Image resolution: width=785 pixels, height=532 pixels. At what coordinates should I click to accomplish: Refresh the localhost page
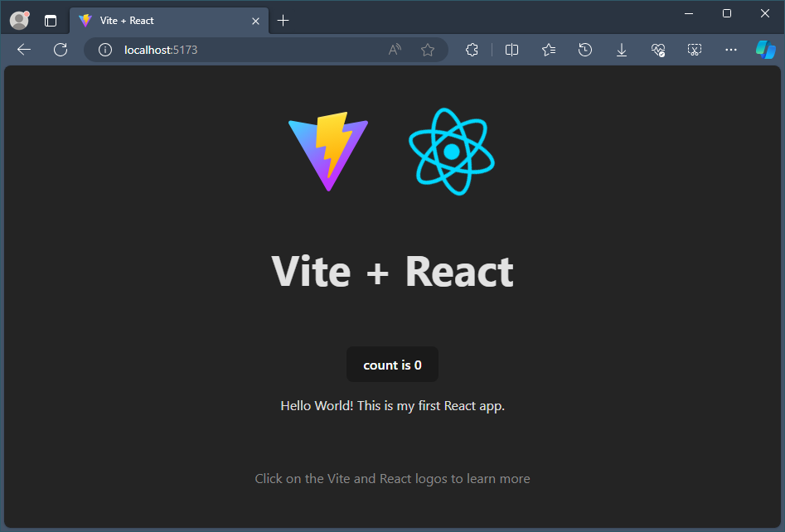click(x=60, y=50)
